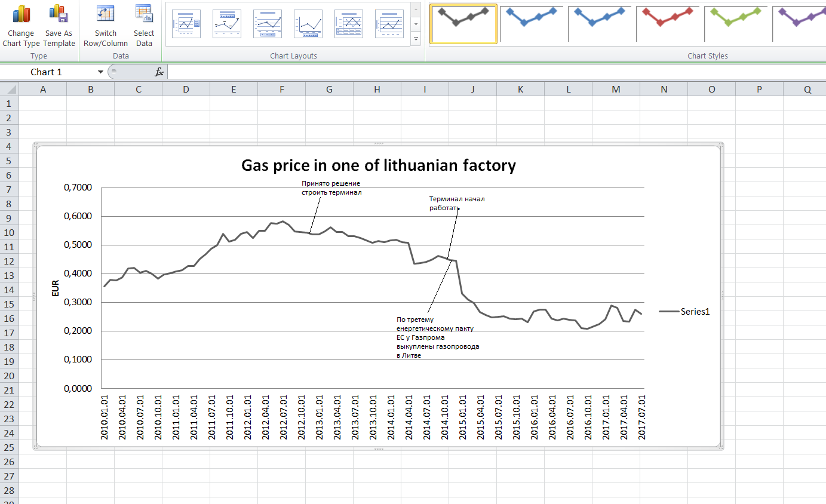The width and height of the screenshot is (826, 504).
Task: Apply the second chart layout thumbnail
Action: pos(227,24)
